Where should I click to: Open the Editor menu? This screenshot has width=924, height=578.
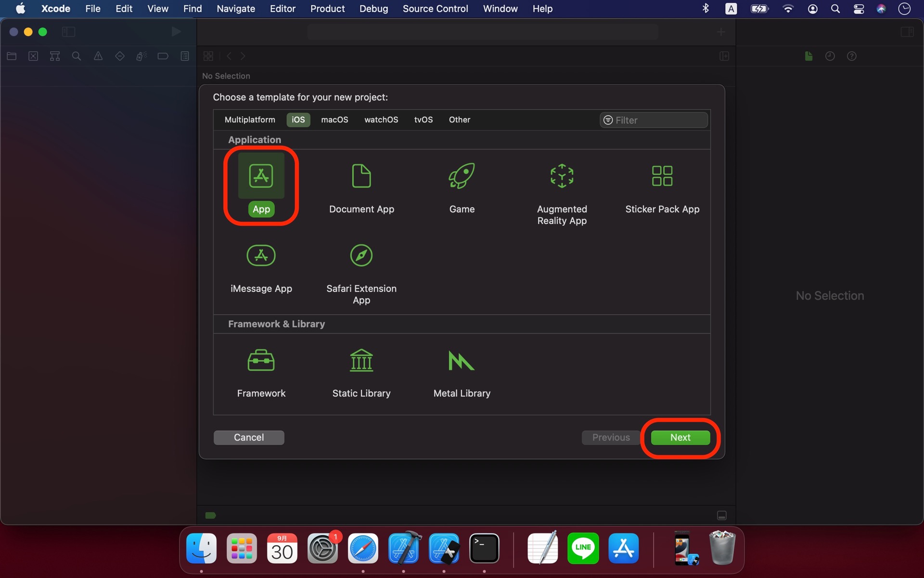[x=282, y=9]
